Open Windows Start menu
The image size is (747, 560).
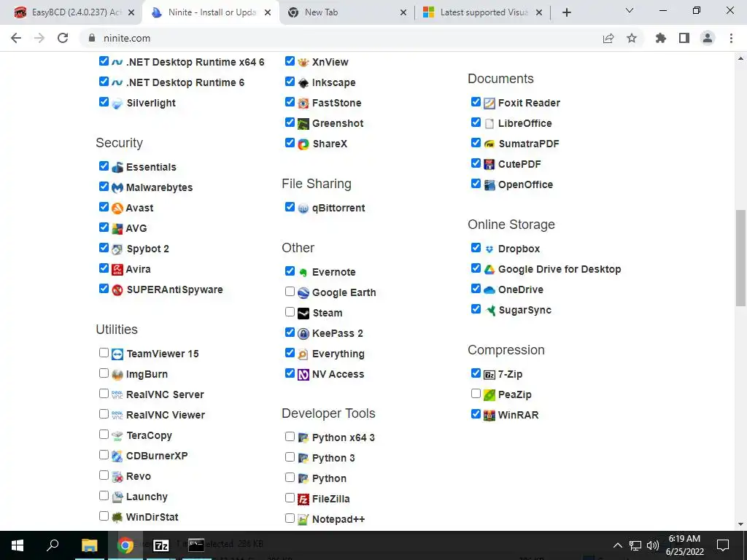click(x=18, y=545)
